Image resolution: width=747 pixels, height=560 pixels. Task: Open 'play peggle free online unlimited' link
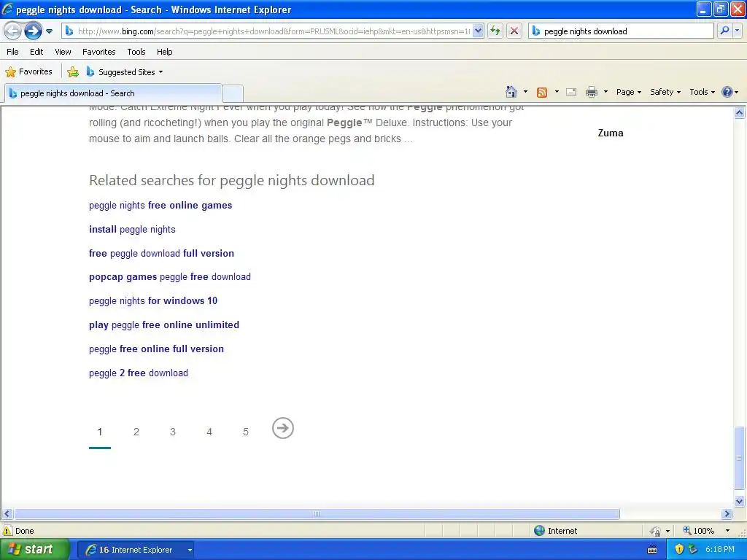pos(164,324)
